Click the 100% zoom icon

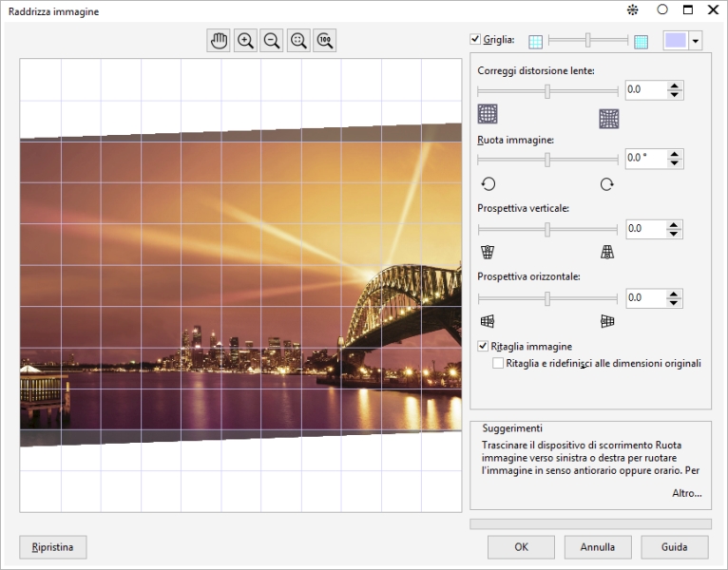pos(325,40)
